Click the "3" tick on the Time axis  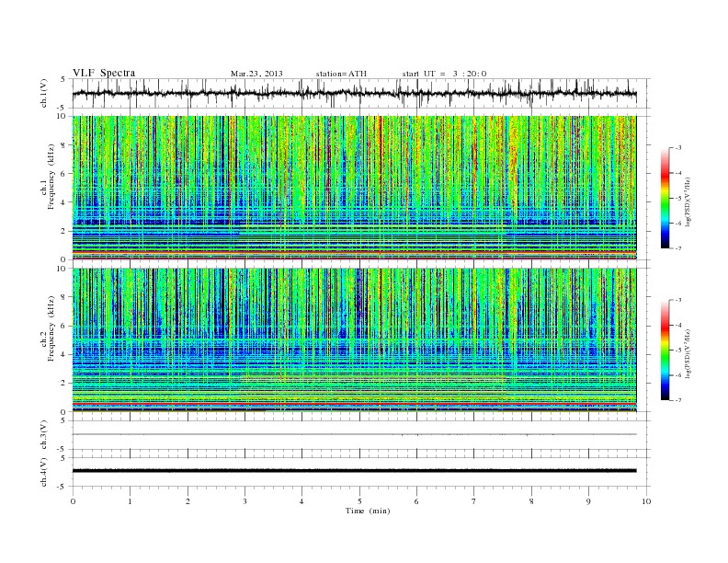pyautogui.click(x=245, y=501)
